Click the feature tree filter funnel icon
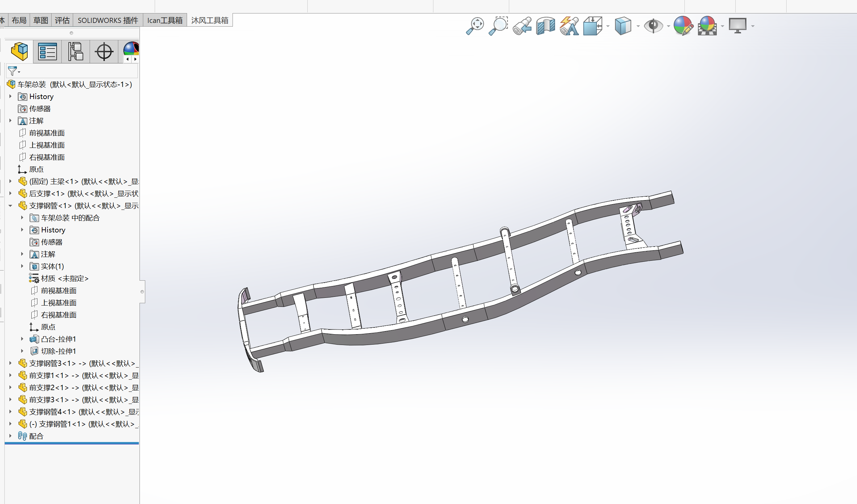The width and height of the screenshot is (857, 504). coord(12,71)
